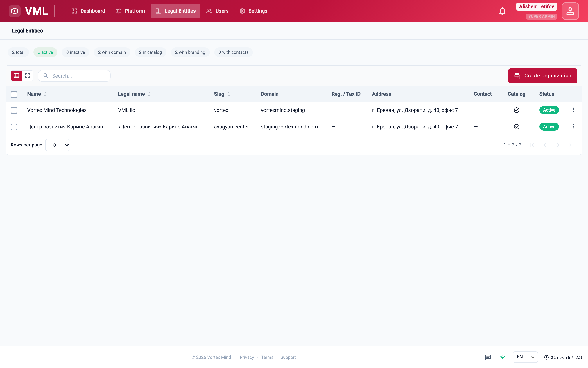This screenshot has width=588, height=368.
Task: Filter by 2 with branding chip
Action: point(190,52)
